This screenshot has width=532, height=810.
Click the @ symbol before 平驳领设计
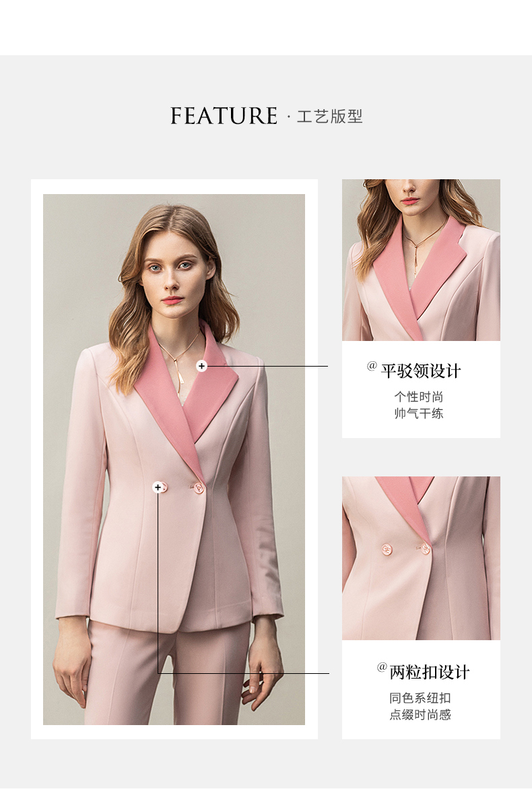pos(372,366)
